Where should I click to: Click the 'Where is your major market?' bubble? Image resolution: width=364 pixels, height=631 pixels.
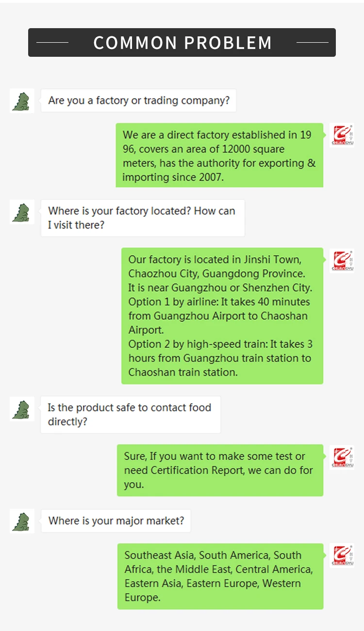point(116,521)
